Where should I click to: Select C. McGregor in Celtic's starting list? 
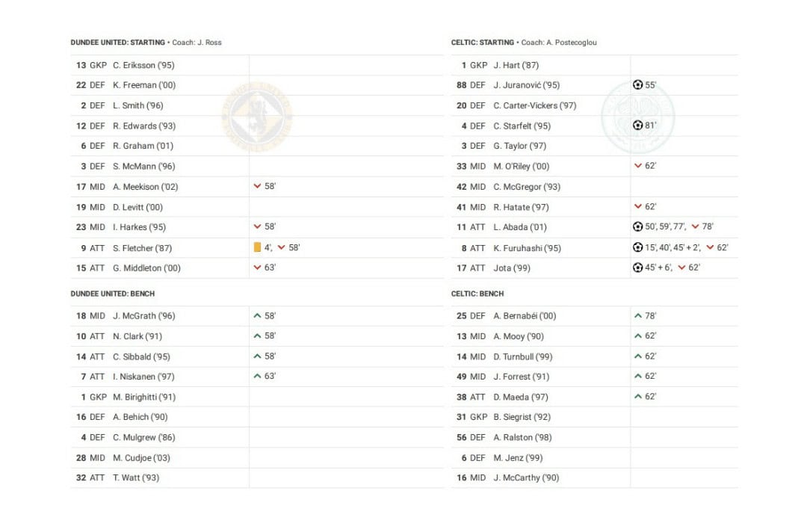click(527, 187)
